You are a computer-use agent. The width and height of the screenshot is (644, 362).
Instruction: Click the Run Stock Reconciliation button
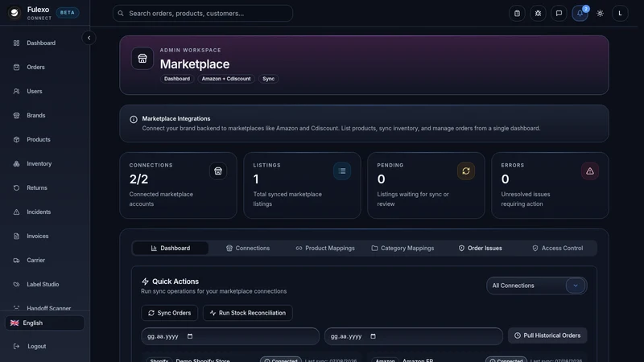tap(248, 313)
